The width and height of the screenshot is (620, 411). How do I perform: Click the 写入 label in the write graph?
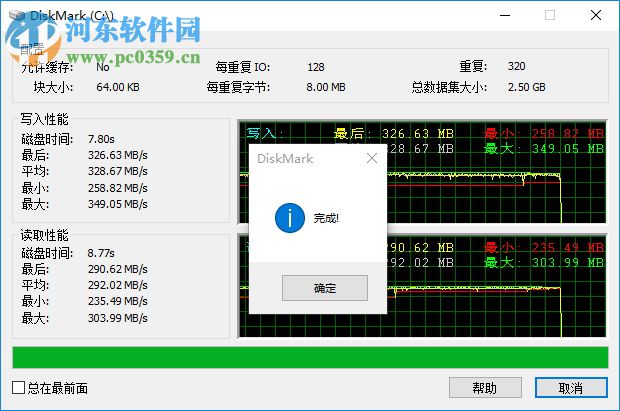pos(264,133)
